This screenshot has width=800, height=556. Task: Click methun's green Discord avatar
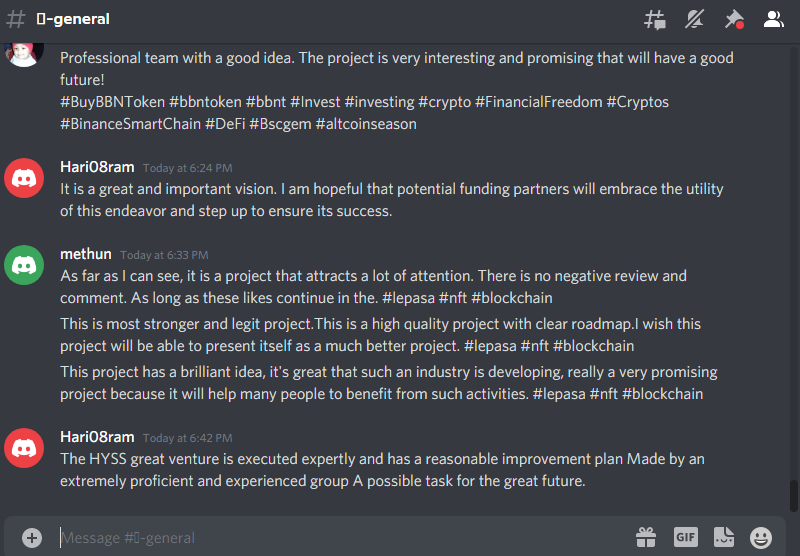click(24, 265)
